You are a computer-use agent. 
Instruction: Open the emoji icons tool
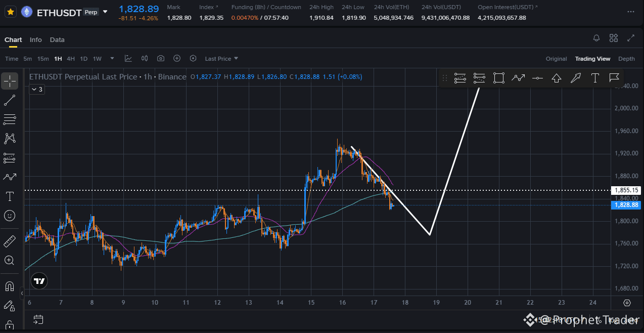(x=10, y=216)
